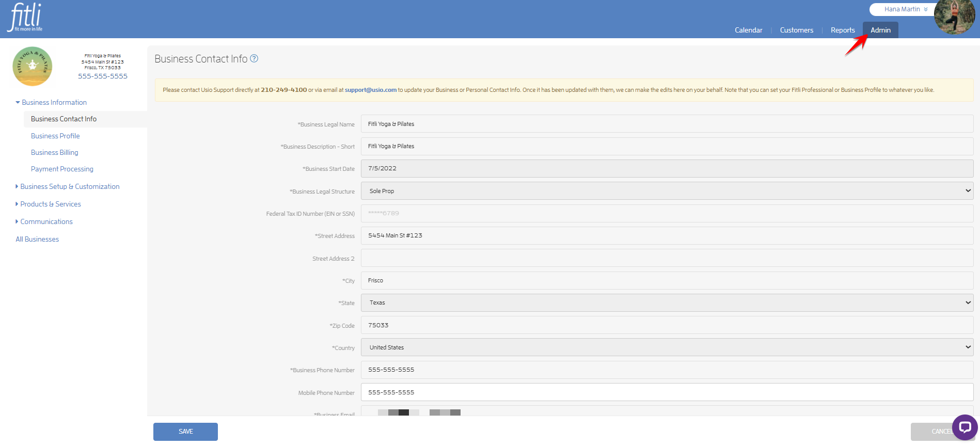Expand the Communications section

point(44,222)
